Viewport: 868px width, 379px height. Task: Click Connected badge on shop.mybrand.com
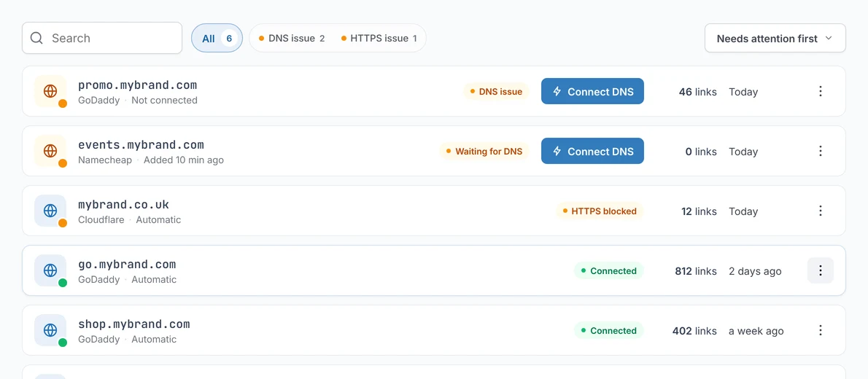609,331
